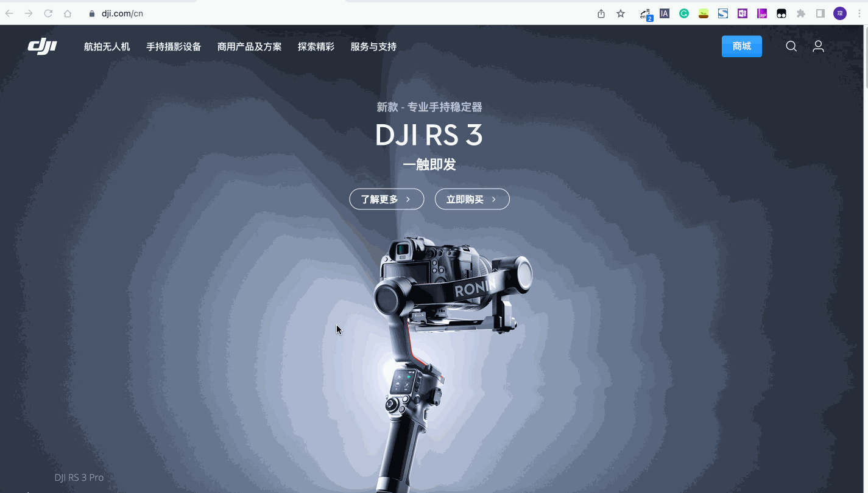Open the 手持摄影设备 menu
This screenshot has height=493, width=868.
[x=174, y=47]
